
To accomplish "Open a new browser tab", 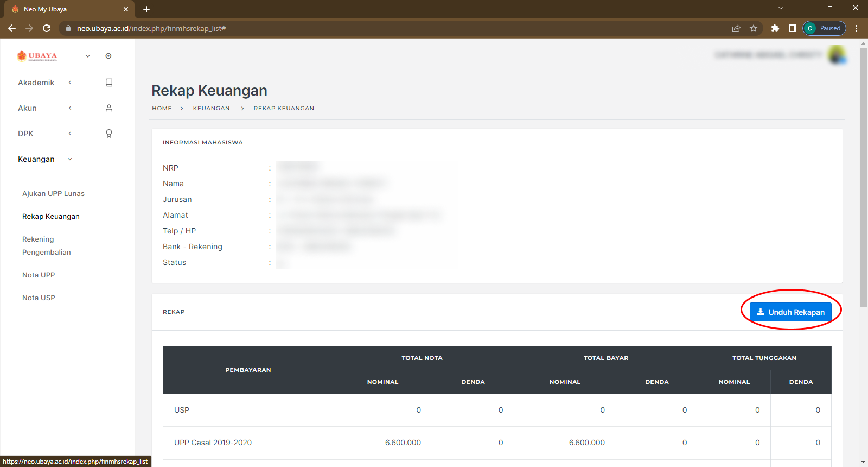I will (146, 9).
